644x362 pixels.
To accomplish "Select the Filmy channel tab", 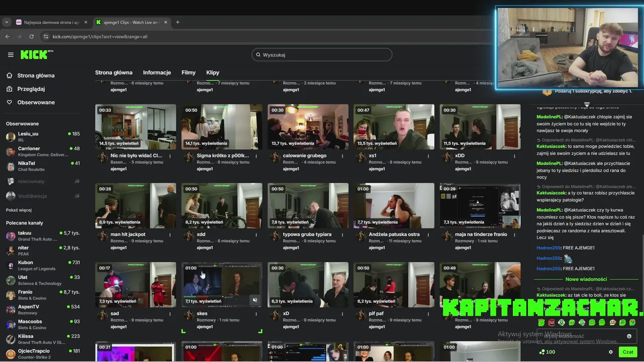I will (x=188, y=72).
